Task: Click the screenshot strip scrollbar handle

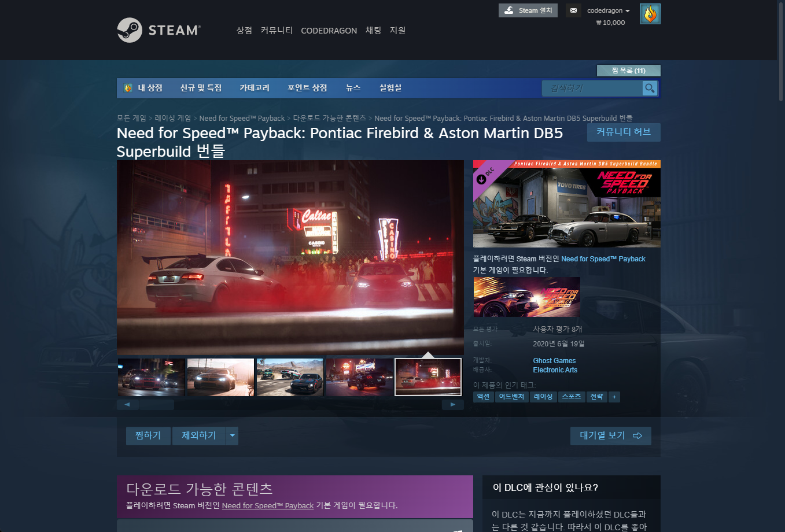Action: pos(157,405)
